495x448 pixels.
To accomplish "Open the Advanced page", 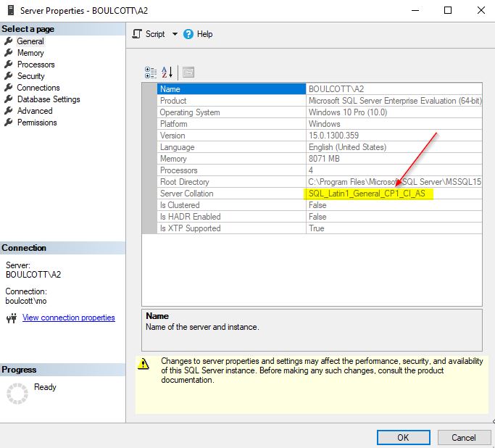I will 35,111.
